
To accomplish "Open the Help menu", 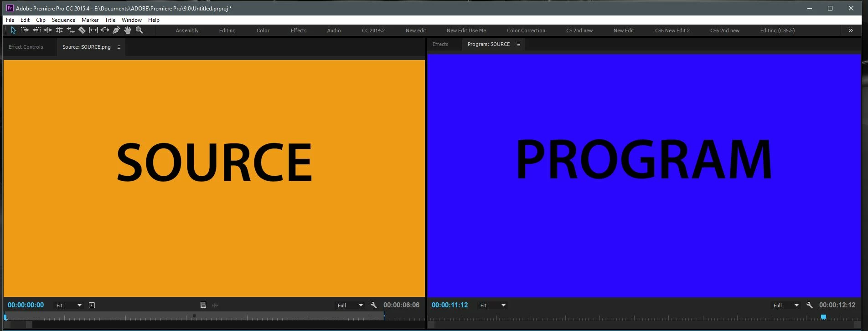I will (154, 20).
